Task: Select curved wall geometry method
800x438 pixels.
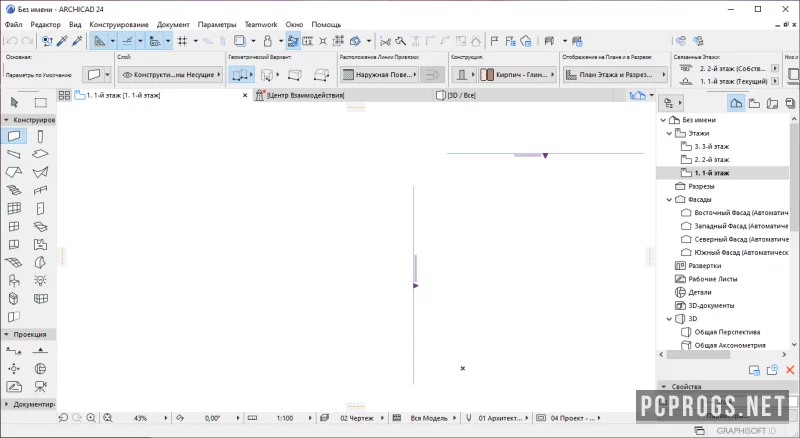Action: pyautogui.click(x=267, y=75)
